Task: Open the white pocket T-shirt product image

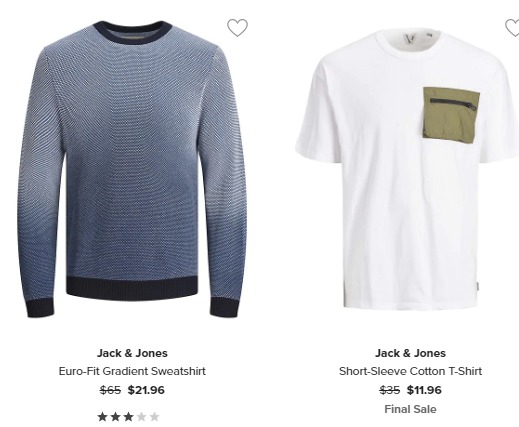Action: point(407,170)
